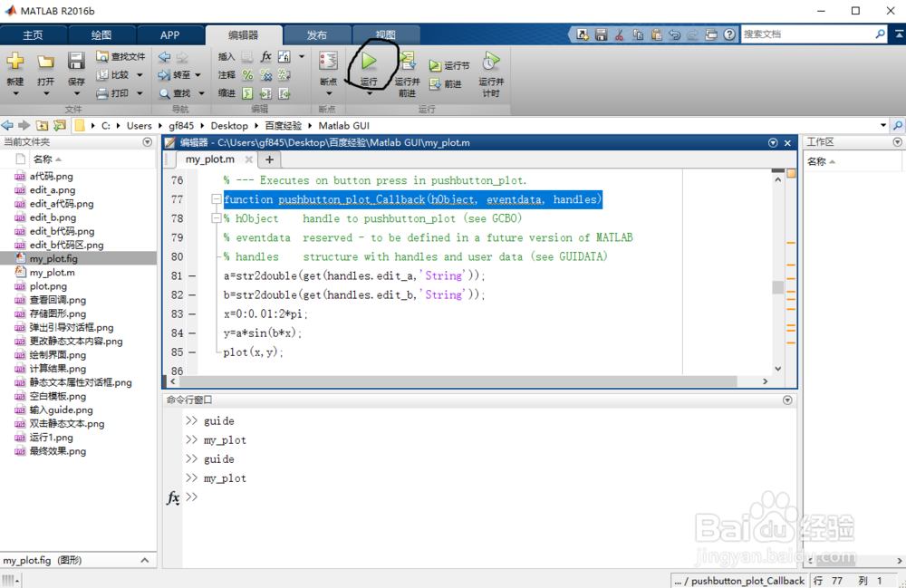Expand the 运行 (Run) dropdown arrow
This screenshot has width=906, height=588.
pyautogui.click(x=370, y=93)
